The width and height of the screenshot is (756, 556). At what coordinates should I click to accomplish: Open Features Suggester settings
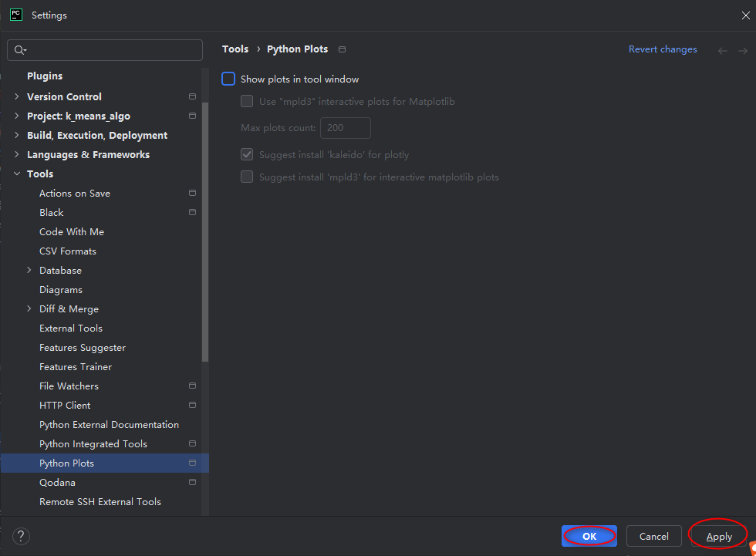coord(83,347)
